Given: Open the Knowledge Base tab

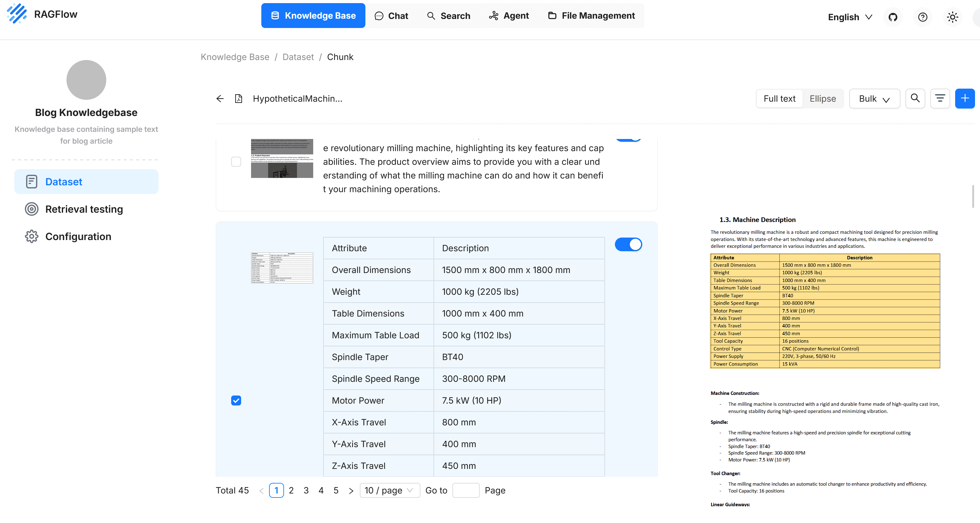Looking at the screenshot, I should pyautogui.click(x=313, y=16).
